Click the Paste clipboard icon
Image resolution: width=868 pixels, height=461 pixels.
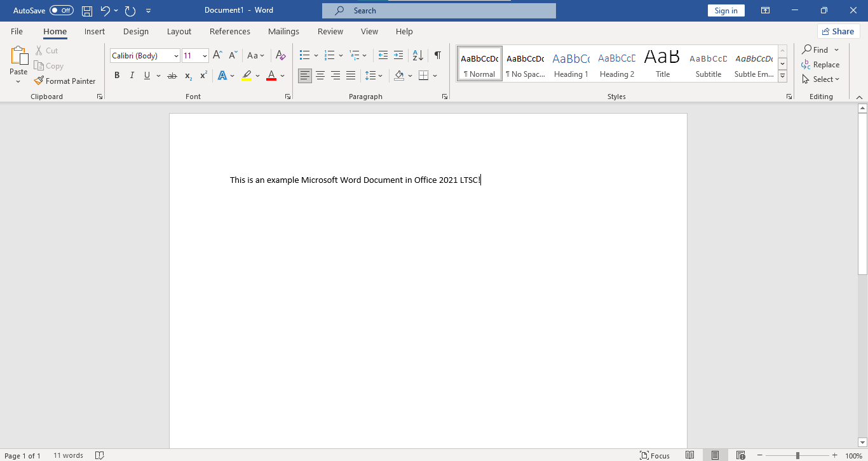coord(18,57)
